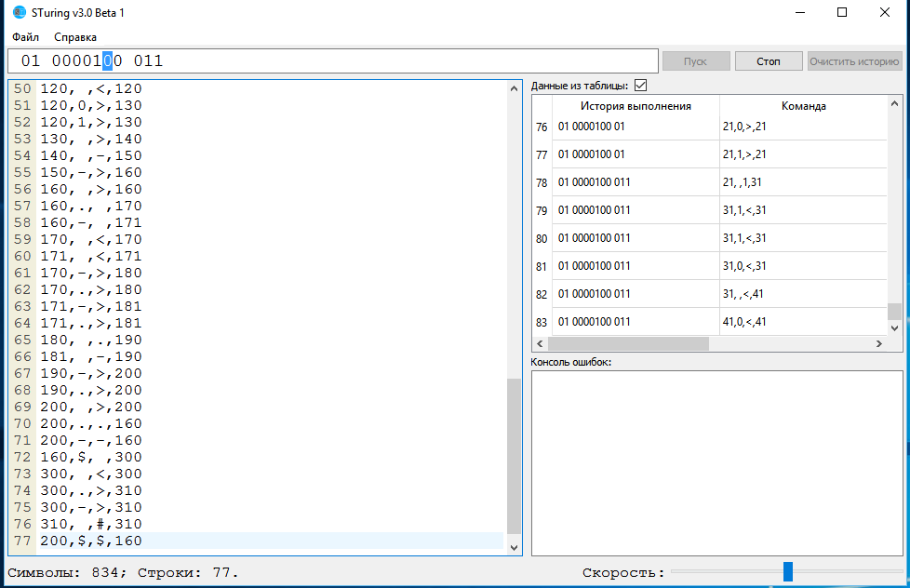Click the STuring app icon in title bar
Image resolution: width=910 pixels, height=588 pixels.
(20, 12)
